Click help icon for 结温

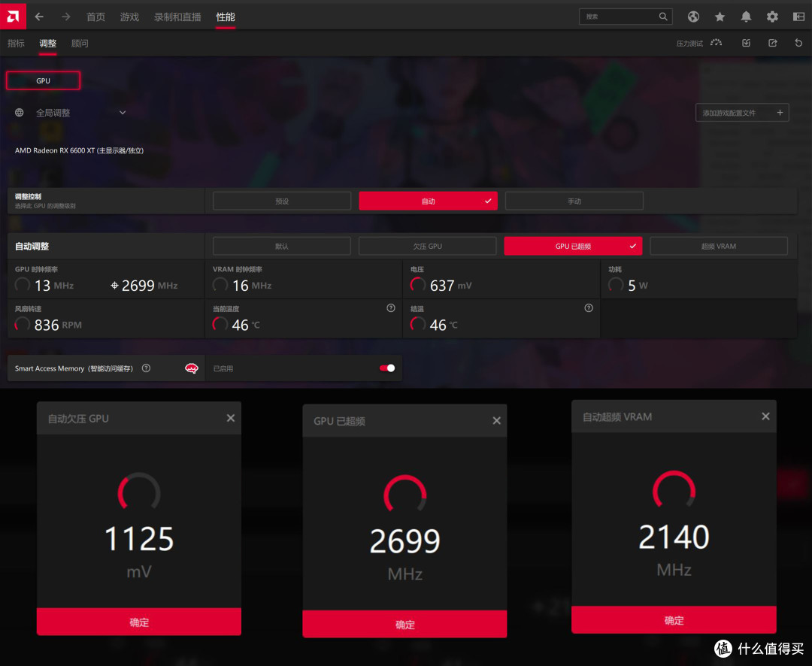[589, 308]
